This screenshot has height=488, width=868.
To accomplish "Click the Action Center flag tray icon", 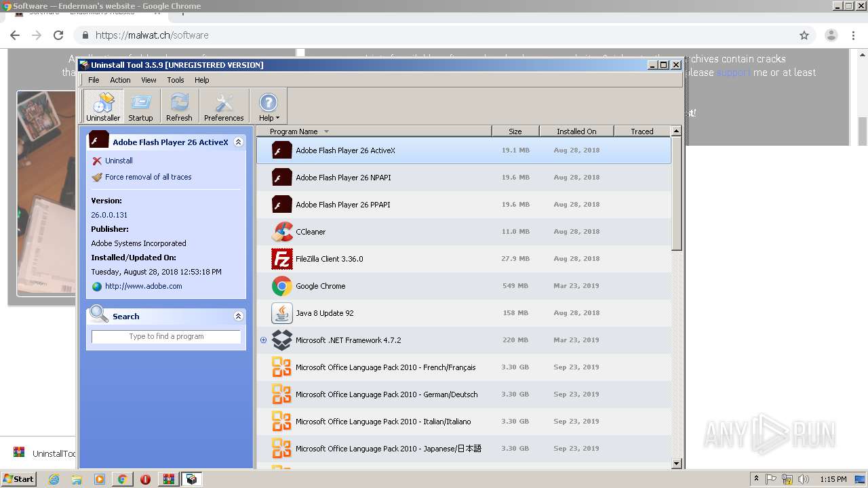I will coord(771,479).
